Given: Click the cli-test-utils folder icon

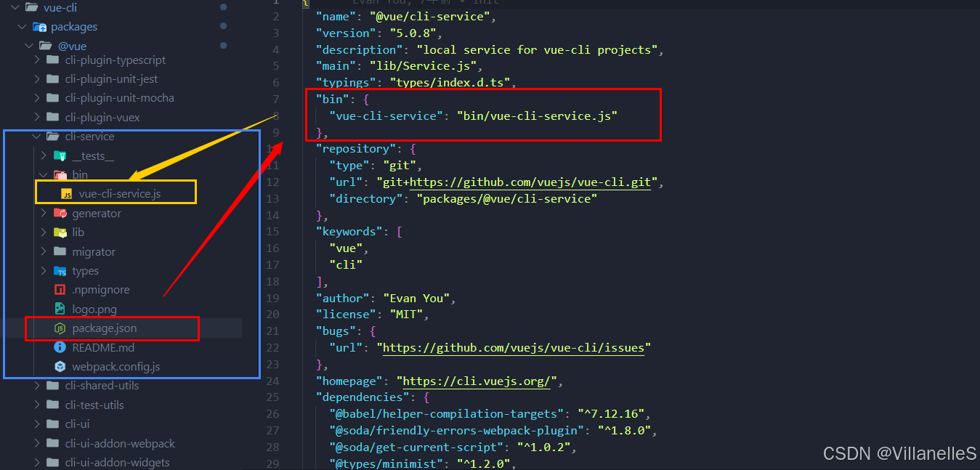Looking at the screenshot, I should point(52,405).
